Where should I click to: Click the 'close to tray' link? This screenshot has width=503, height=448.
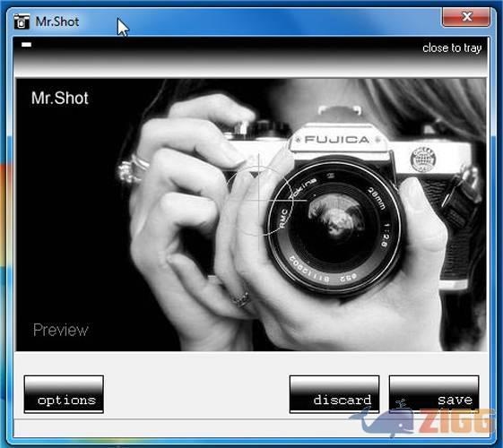pos(452,48)
